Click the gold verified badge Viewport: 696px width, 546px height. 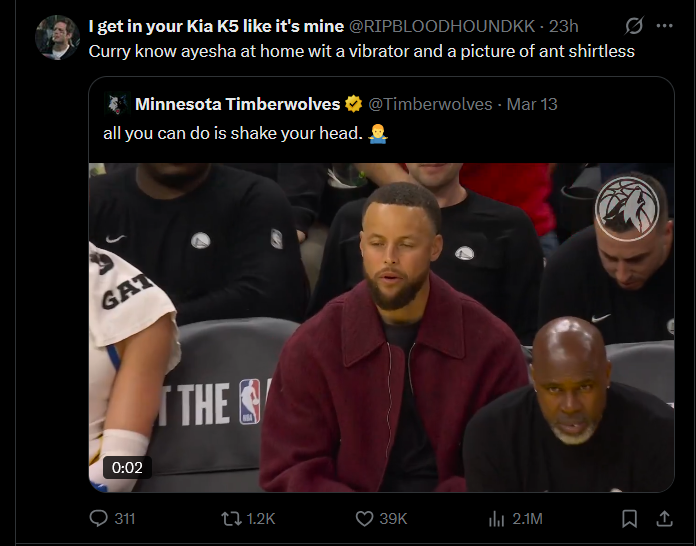pos(354,104)
